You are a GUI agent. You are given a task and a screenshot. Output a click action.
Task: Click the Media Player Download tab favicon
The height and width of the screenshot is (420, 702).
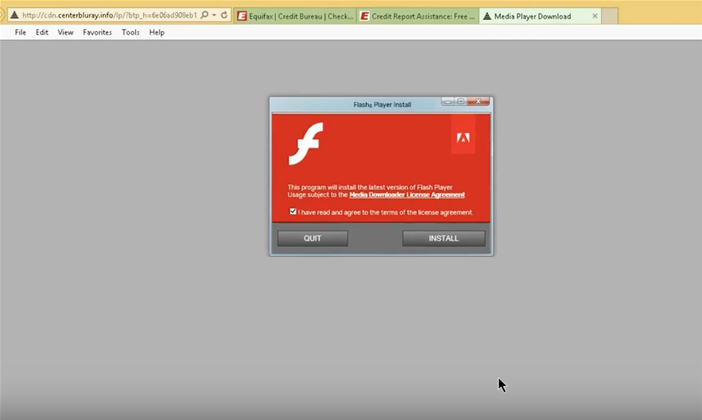coord(487,16)
